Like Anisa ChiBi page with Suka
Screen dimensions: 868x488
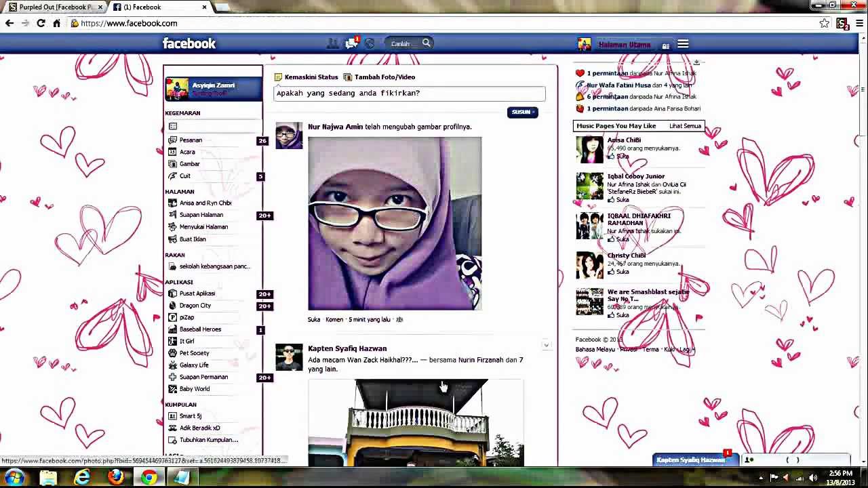point(618,157)
